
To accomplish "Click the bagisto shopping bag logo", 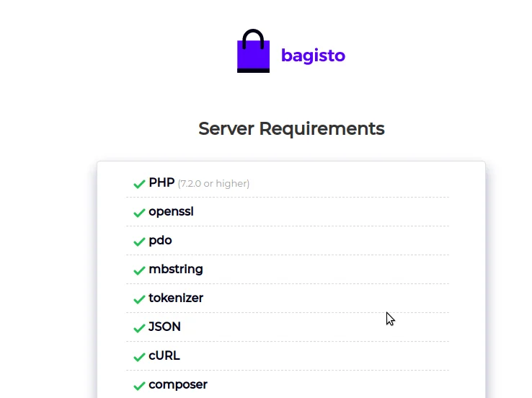I will click(x=253, y=52).
